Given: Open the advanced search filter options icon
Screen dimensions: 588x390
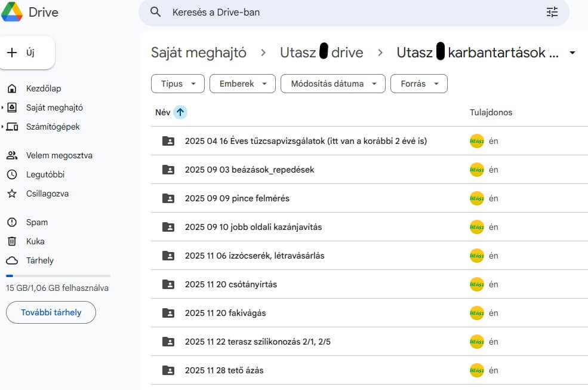Looking at the screenshot, I should (552, 12).
